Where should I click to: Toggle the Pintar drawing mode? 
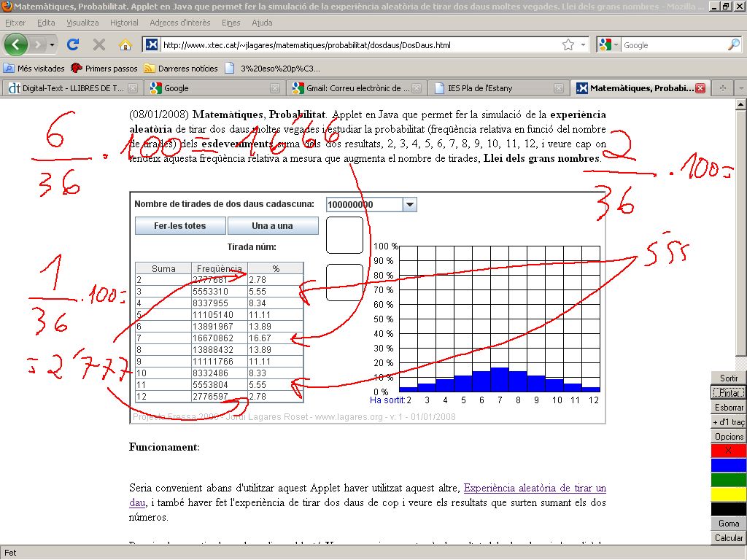[728, 392]
